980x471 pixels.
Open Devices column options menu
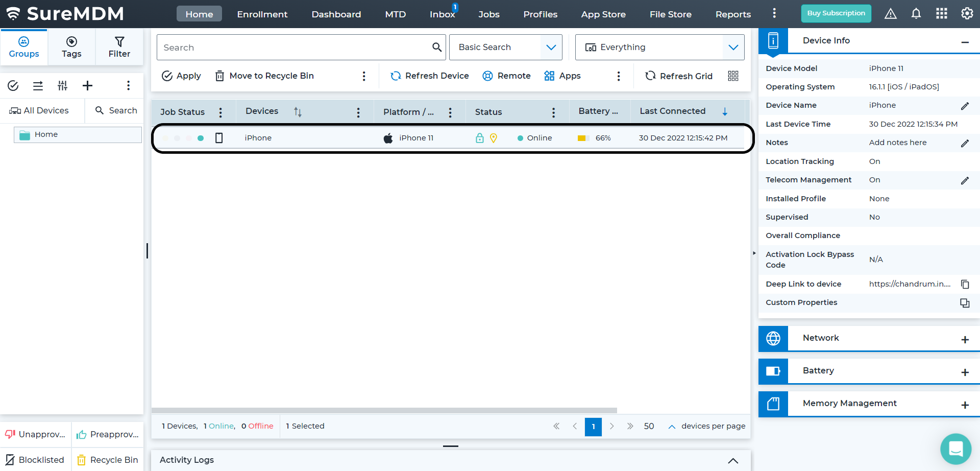point(358,112)
